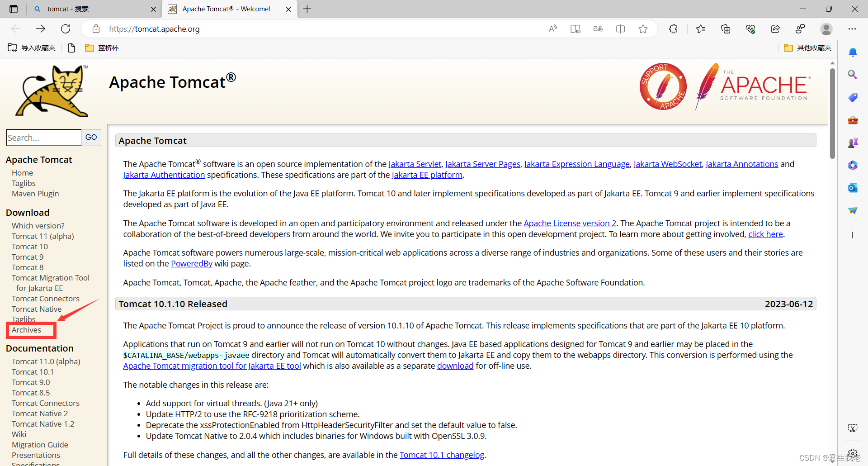The width and height of the screenshot is (868, 466).
Task: Click the Support Apache badge logo
Action: [x=663, y=86]
